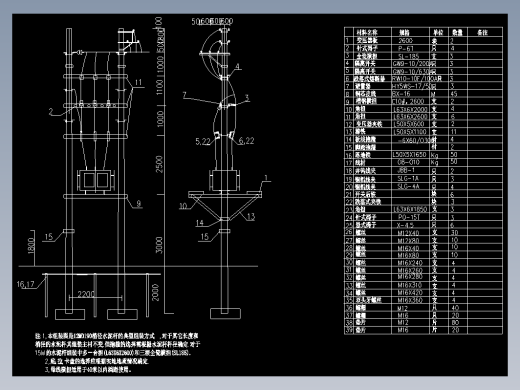Click quantity 45 in row 8
Screen dimensions: 520x390
tap(454, 94)
